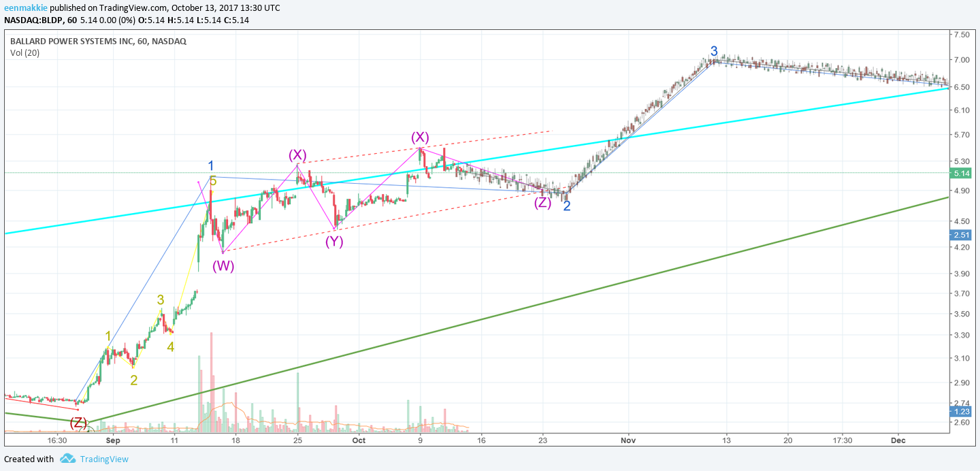Select the (X) label at the September 25 peak
This screenshot has width=980, height=471.
297,155
